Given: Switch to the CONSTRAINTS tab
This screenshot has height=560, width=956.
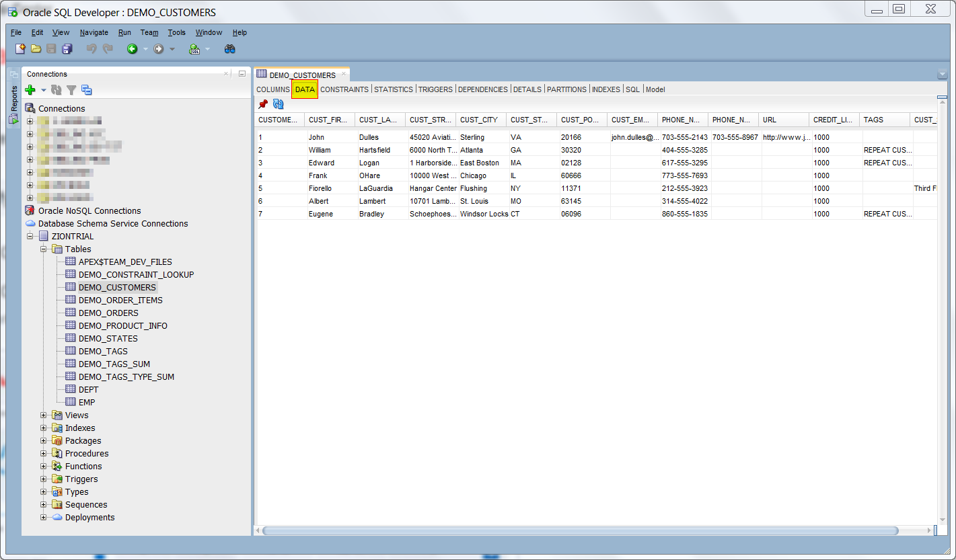Looking at the screenshot, I should tap(344, 89).
